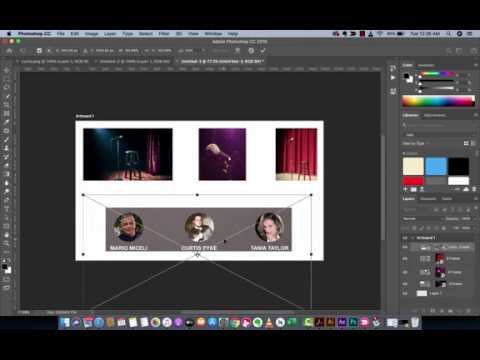Image resolution: width=480 pixels, height=360 pixels.
Task: Hide the Layer 1 layer using its eye icon
Action: (x=405, y=293)
